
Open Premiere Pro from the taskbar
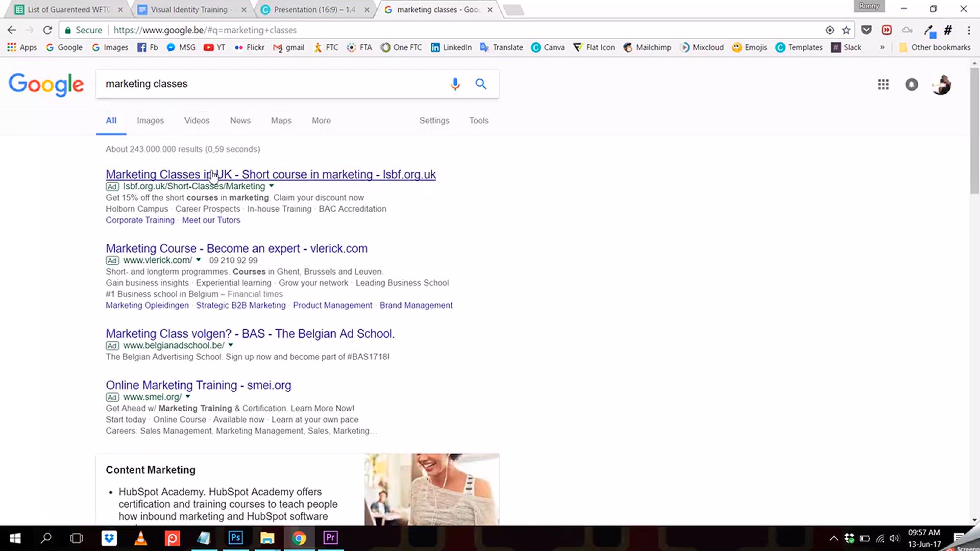pyautogui.click(x=330, y=538)
